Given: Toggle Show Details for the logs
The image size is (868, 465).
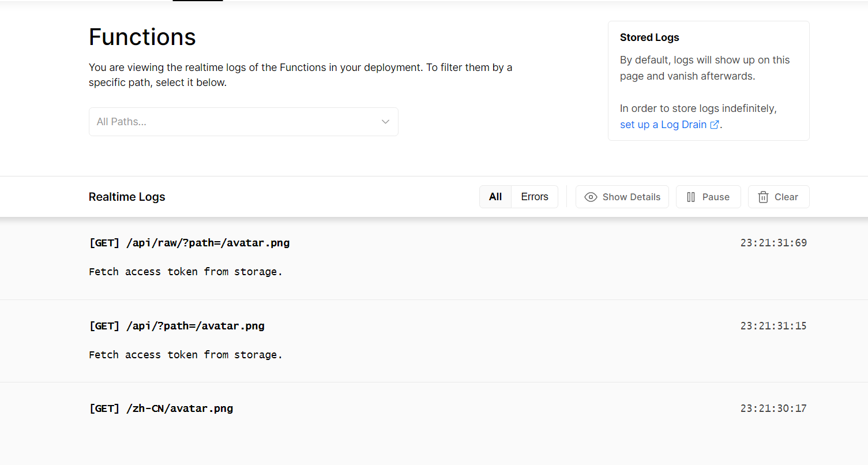Looking at the screenshot, I should click(622, 197).
